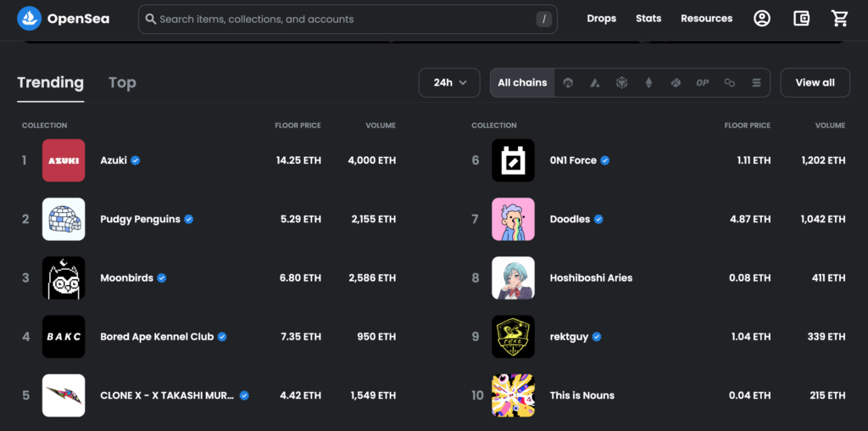Image resolution: width=868 pixels, height=431 pixels.
Task: Click 0N1 Force's 1,202 ETH volume
Action: point(823,160)
